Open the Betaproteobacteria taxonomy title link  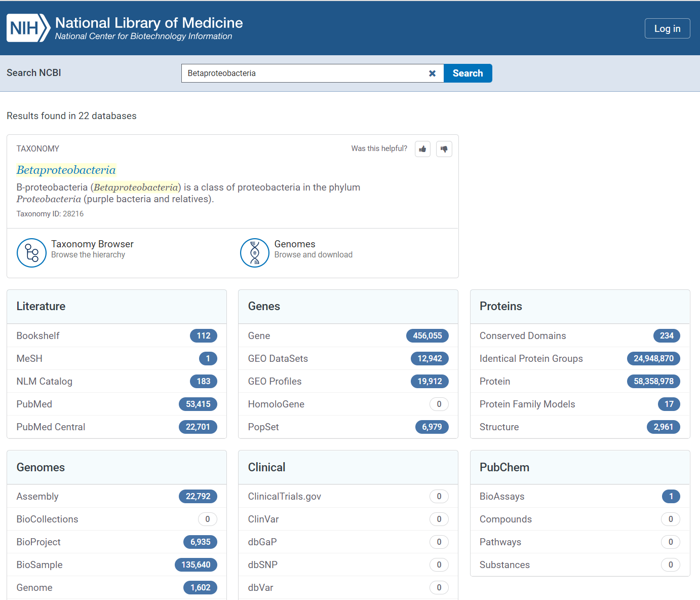click(66, 170)
